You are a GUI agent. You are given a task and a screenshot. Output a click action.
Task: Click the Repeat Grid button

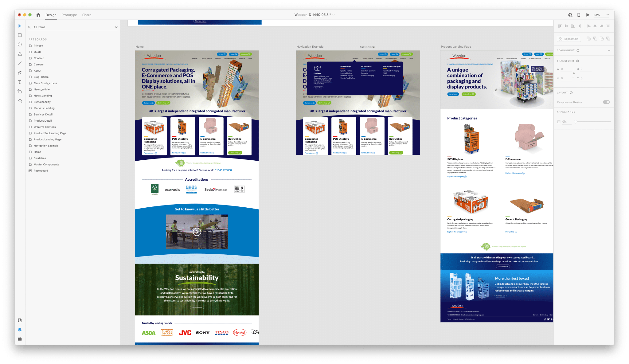[568, 39]
